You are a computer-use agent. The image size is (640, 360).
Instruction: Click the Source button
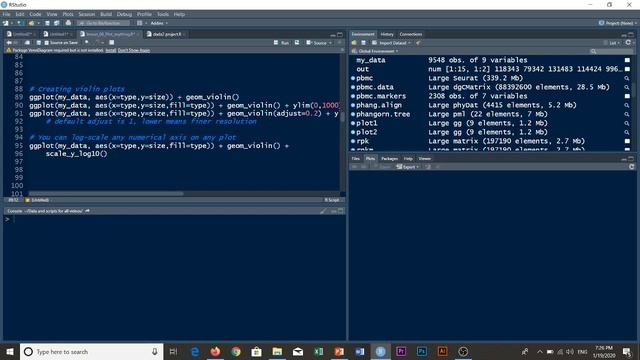point(316,42)
